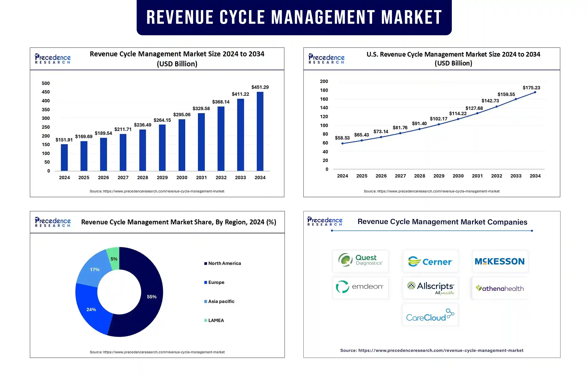Screen dimensions: 588x376
Task: Click the 2028 bar labeled $236.49
Action: click(x=143, y=150)
